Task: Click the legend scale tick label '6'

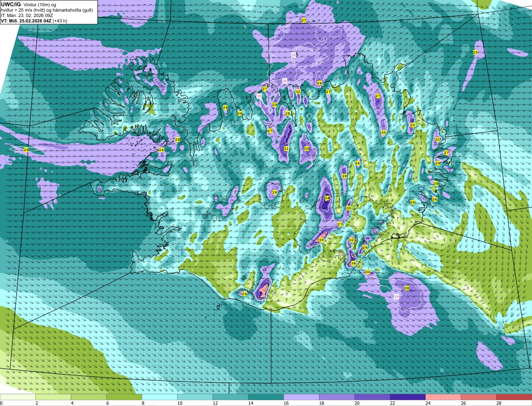Action: coord(107,403)
